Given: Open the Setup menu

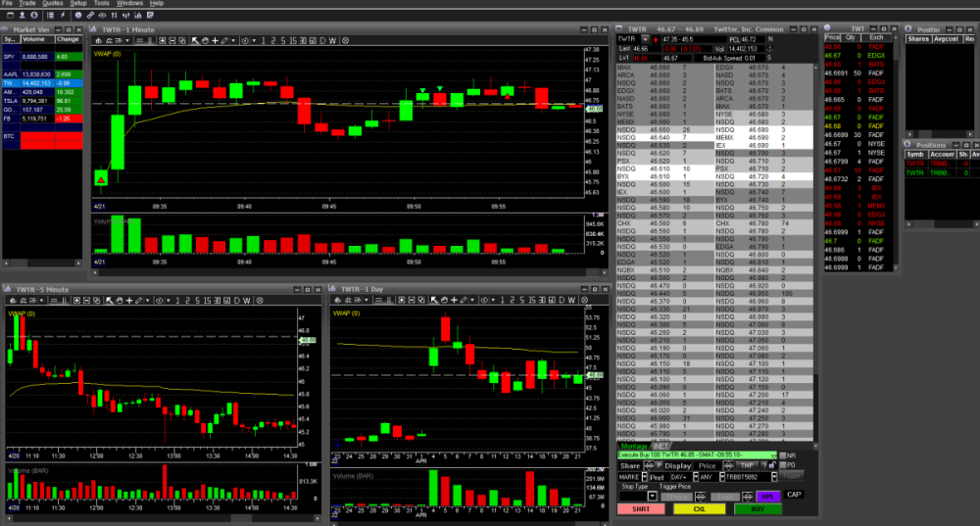Looking at the screenshot, I should point(78,3).
